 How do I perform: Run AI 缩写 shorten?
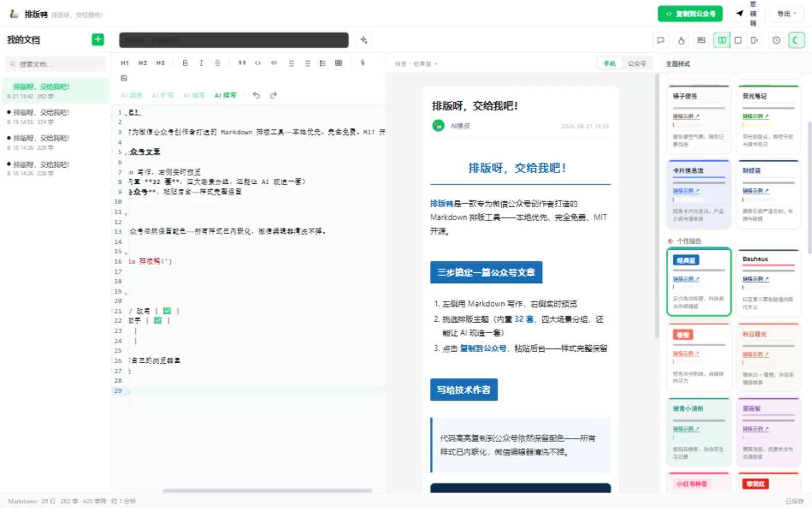pos(194,96)
